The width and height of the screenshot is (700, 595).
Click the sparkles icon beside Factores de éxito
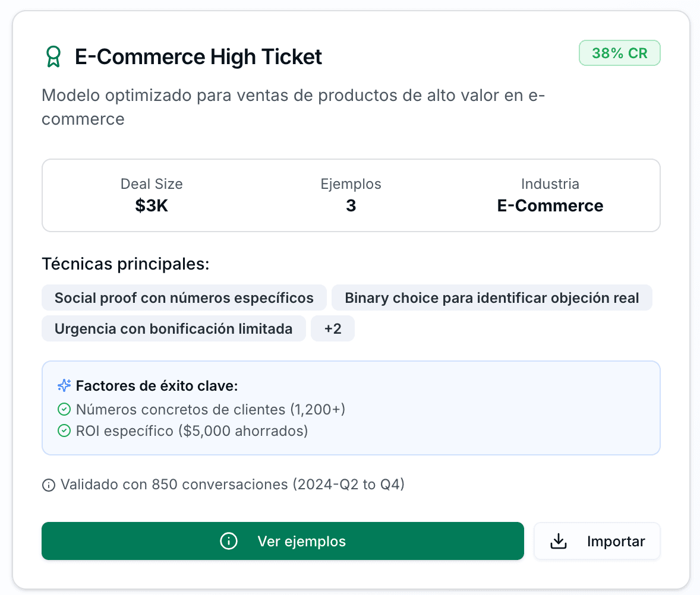click(x=64, y=385)
